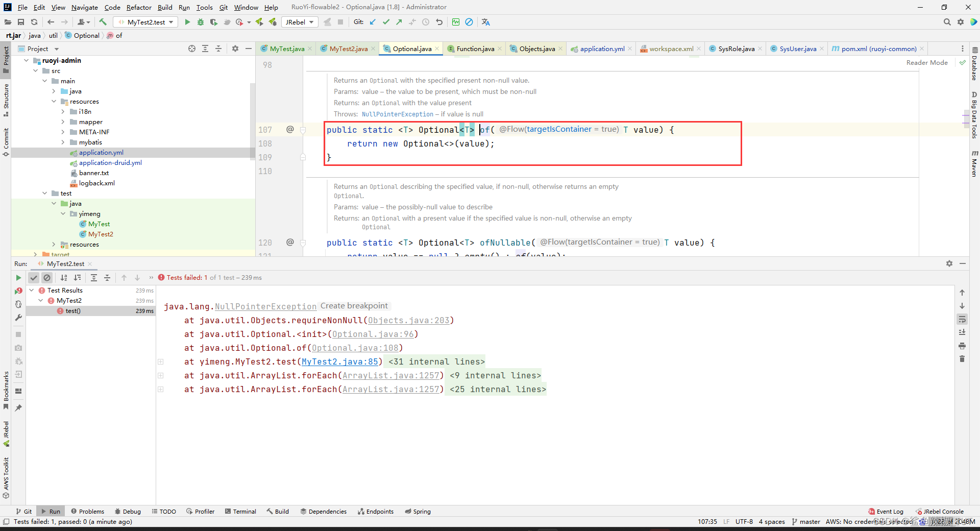Switch to the Objects.java tab
The width and height of the screenshot is (980, 531).
pyautogui.click(x=537, y=49)
